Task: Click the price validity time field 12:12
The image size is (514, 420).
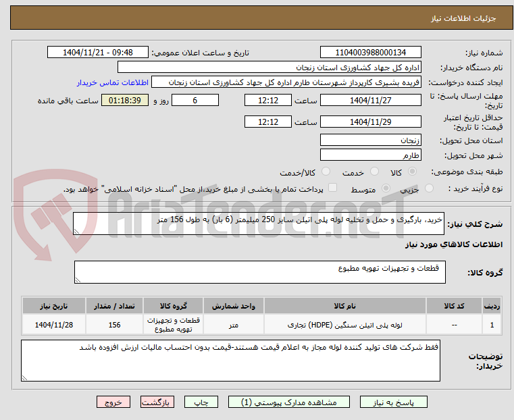Action: click(268, 122)
